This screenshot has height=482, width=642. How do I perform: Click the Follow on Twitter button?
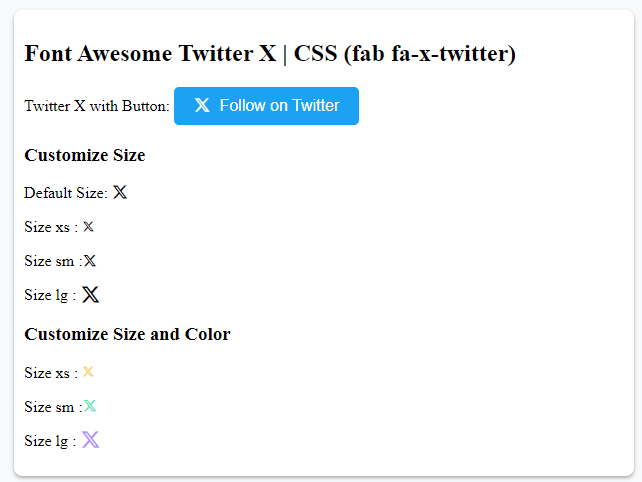[x=266, y=106]
